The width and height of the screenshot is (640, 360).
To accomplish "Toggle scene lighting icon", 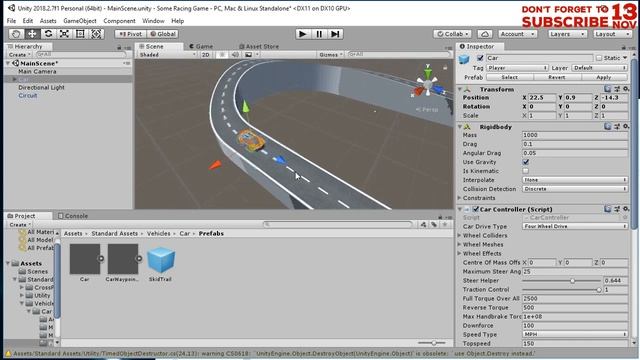I will click(222, 54).
